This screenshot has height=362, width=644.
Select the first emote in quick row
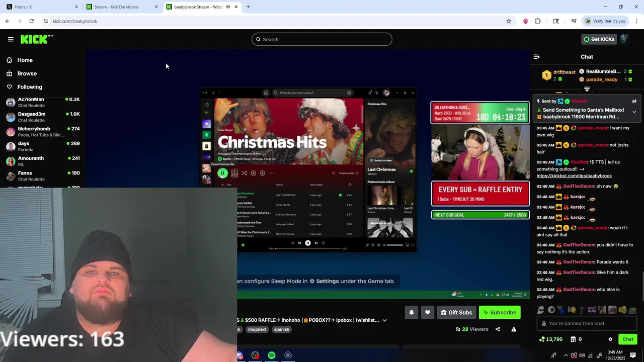click(541, 310)
